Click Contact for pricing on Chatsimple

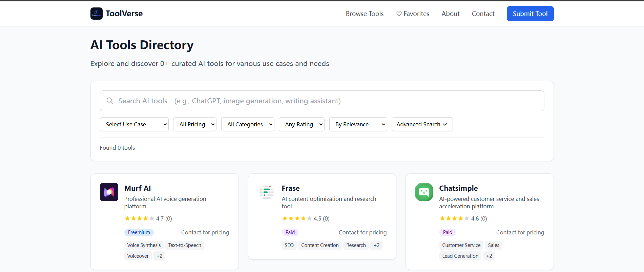coord(520,232)
